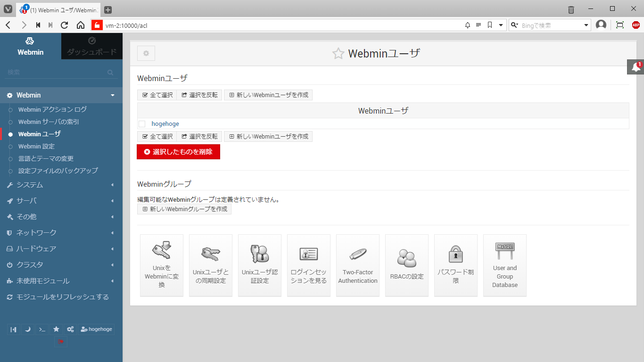
Task: Click 新しいWebminグループを作成 button
Action: pyautogui.click(x=184, y=209)
